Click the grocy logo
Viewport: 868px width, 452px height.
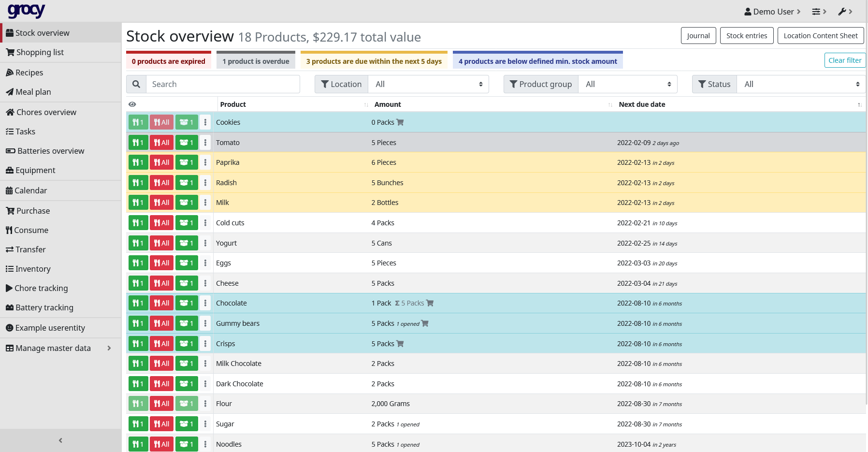(x=27, y=11)
